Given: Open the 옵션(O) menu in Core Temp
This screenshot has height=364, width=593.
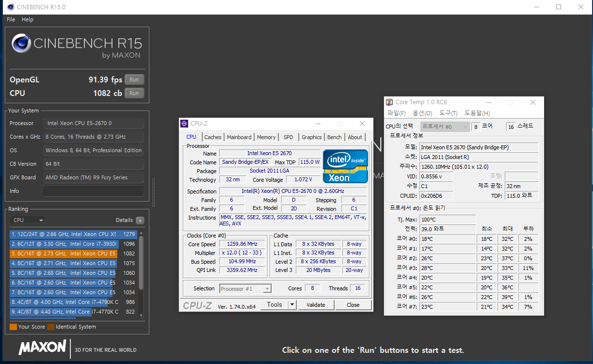Looking at the screenshot, I should coord(422,113).
